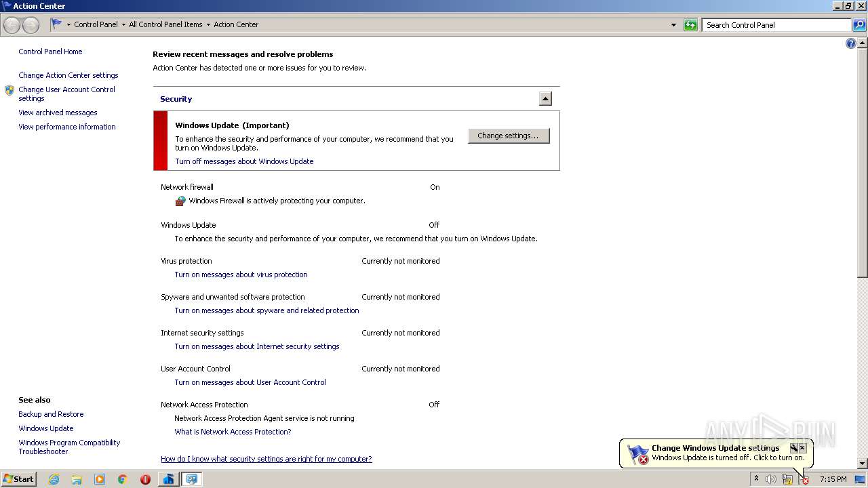868x488 pixels.
Task: Turn on messages about spyware protection
Action: [267, 310]
